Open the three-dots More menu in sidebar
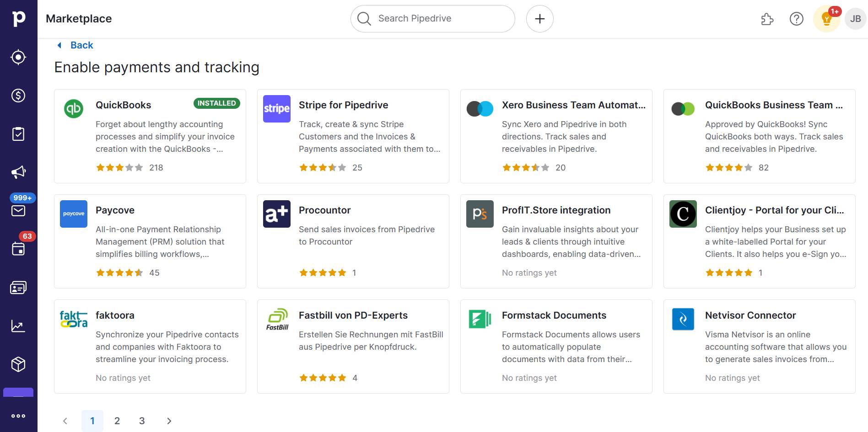Image resolution: width=868 pixels, height=432 pixels. 18,416
